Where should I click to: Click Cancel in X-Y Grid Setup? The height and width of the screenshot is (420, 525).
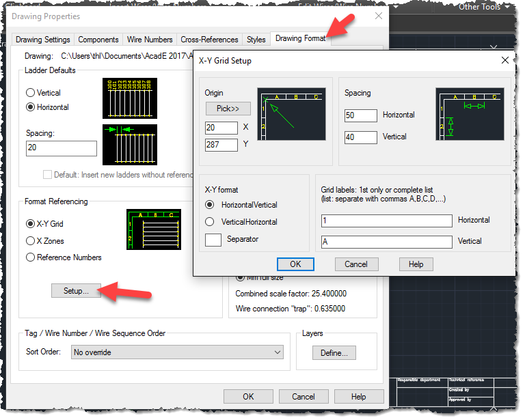coord(357,264)
